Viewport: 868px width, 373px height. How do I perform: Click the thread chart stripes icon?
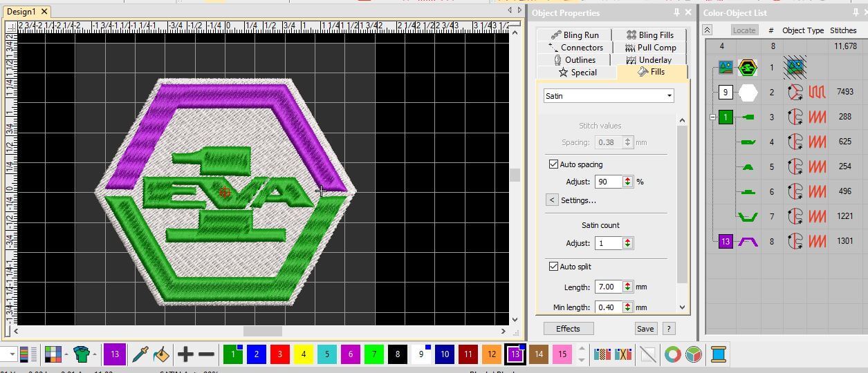click(28, 354)
